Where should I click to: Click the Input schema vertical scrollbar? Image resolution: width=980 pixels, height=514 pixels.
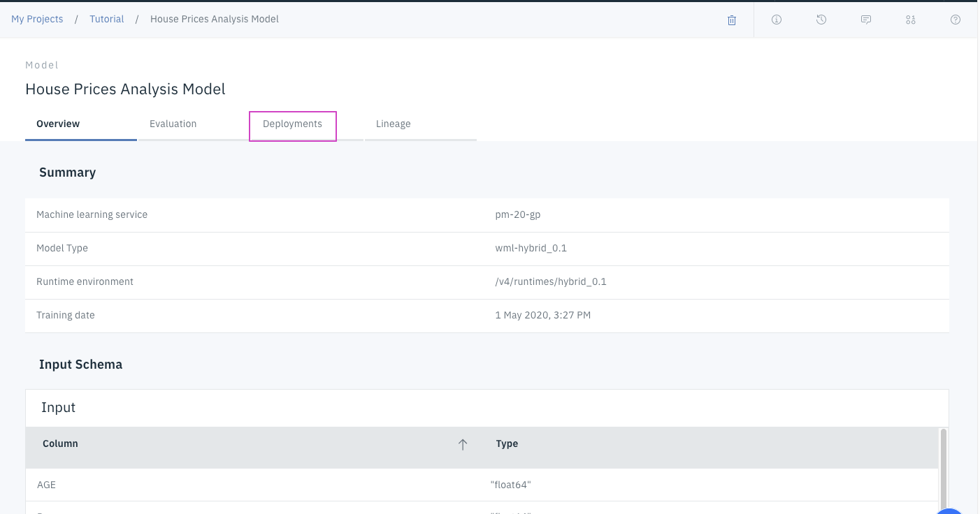[943, 471]
